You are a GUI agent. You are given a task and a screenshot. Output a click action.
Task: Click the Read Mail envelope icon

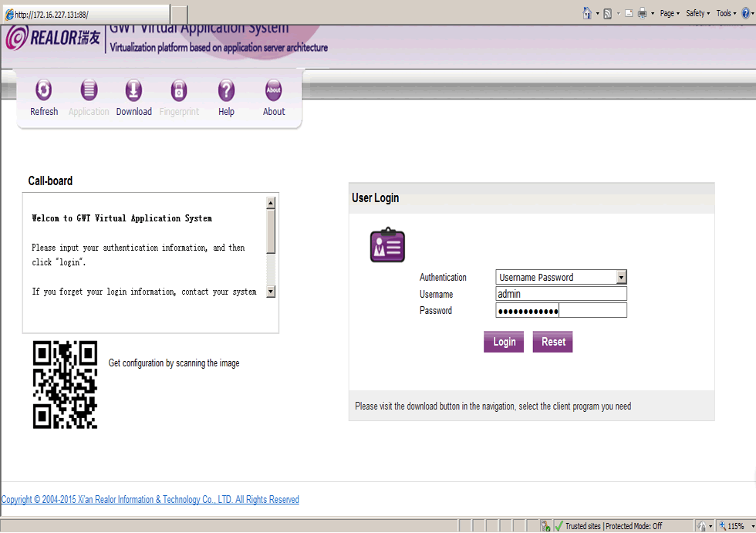coord(629,13)
